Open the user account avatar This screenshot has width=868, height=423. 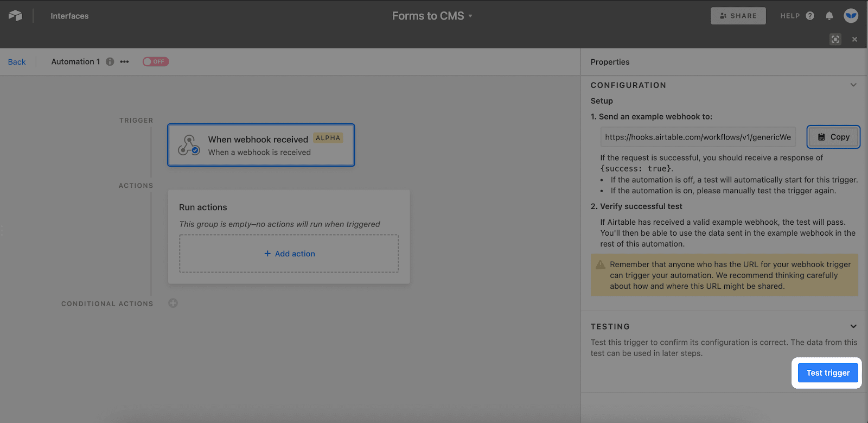pyautogui.click(x=851, y=16)
